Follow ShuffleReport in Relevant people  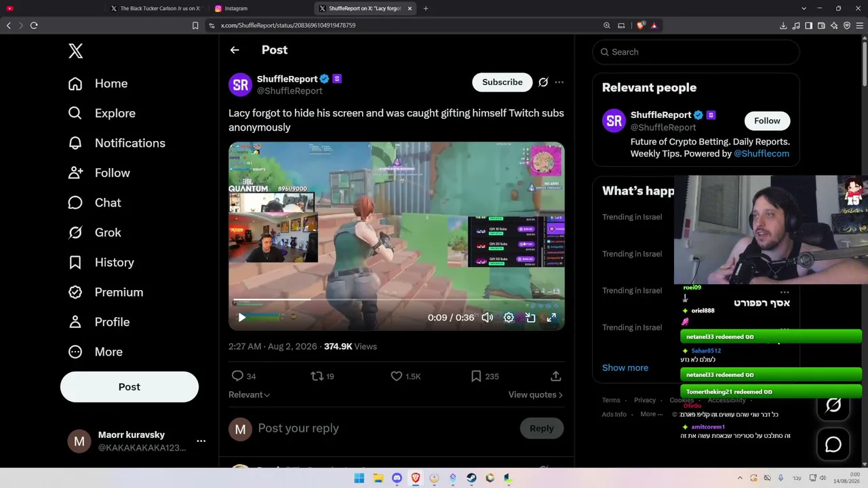pyautogui.click(x=767, y=121)
